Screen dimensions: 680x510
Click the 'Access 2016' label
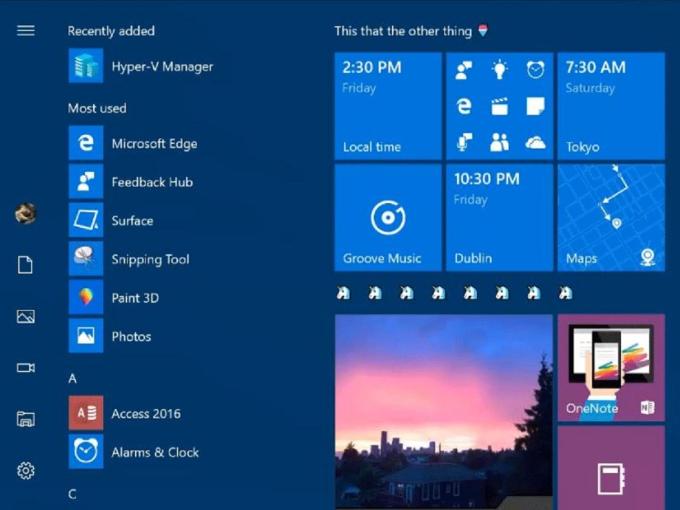click(146, 414)
